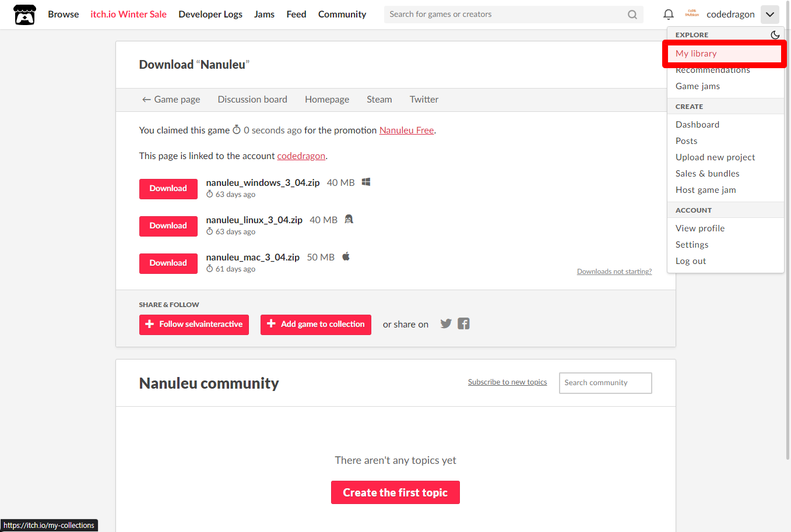The image size is (791, 532).
Task: Download nanuleu_mac_3_04.zip
Action: click(x=168, y=263)
